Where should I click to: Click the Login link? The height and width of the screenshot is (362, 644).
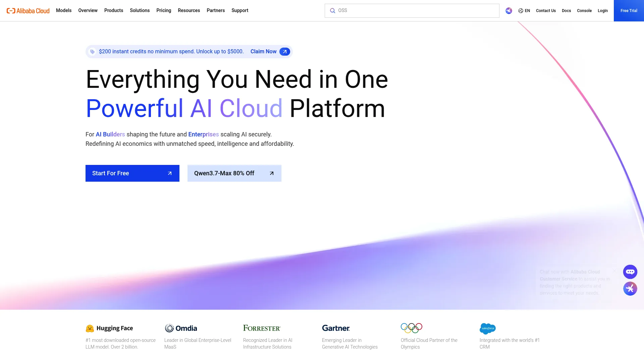point(603,11)
